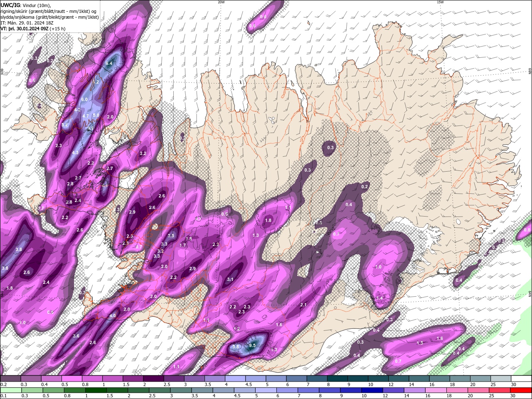The image size is (532, 399).
Task: Click the 4.7 value on the map
Action: 86,116
